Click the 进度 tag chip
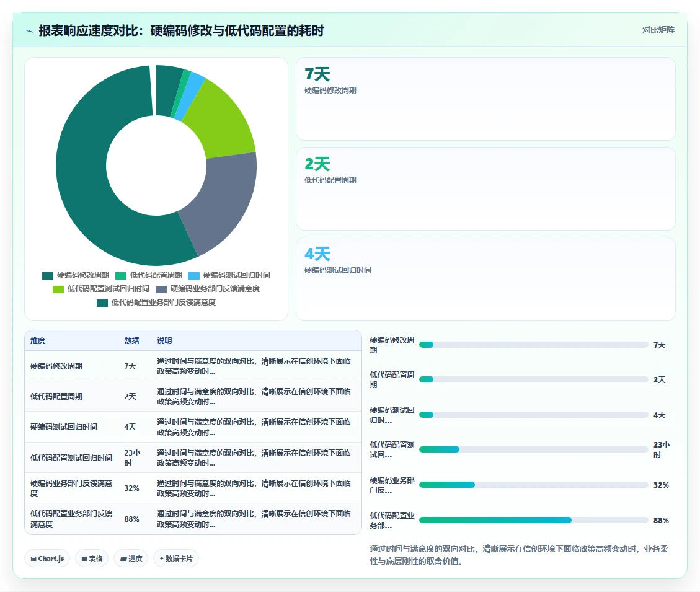 coord(131,559)
